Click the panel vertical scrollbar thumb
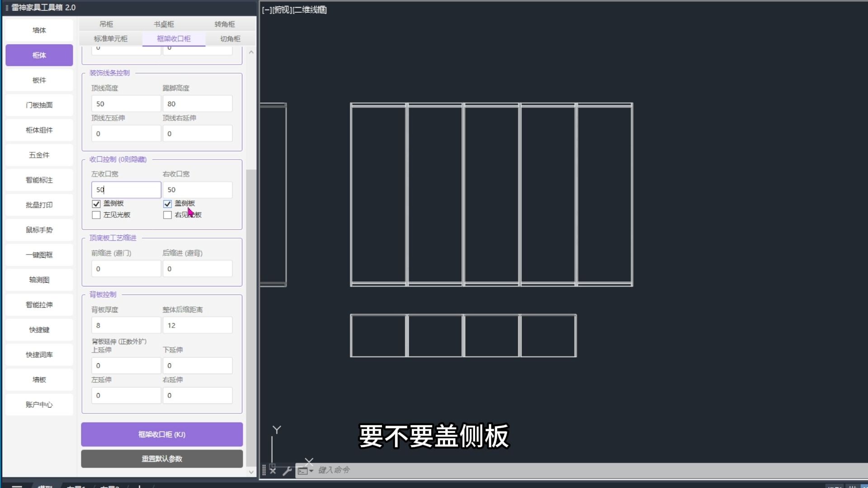The width and height of the screenshot is (868, 488). (251, 318)
